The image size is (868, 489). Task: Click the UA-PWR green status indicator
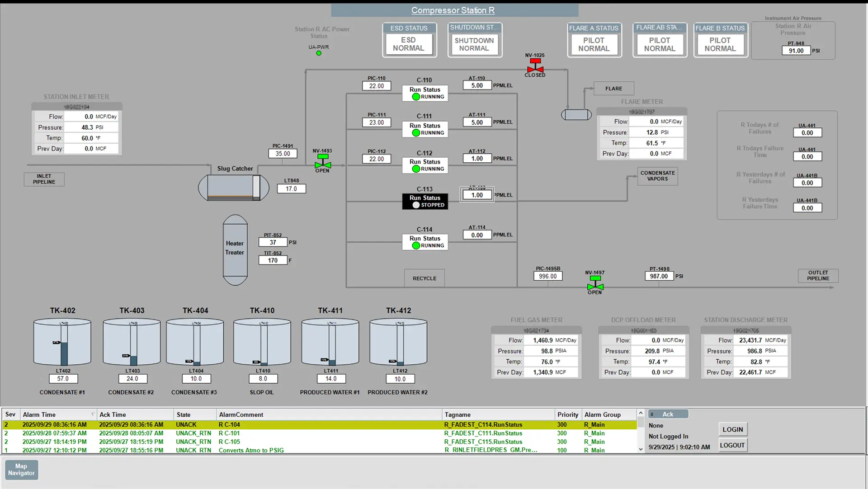pyautogui.click(x=319, y=53)
